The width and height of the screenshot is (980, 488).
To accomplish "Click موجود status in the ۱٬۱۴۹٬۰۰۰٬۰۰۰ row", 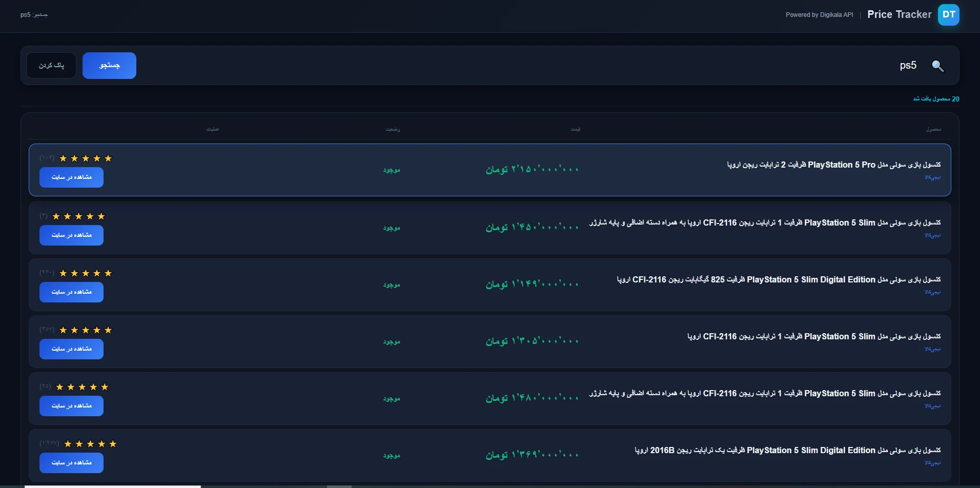I will [x=392, y=285].
